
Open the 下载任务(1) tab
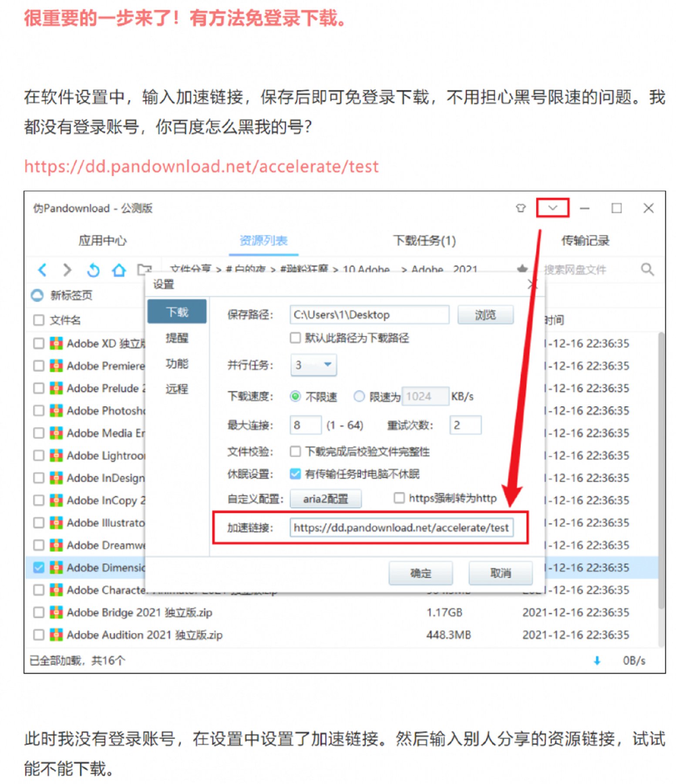(x=424, y=240)
